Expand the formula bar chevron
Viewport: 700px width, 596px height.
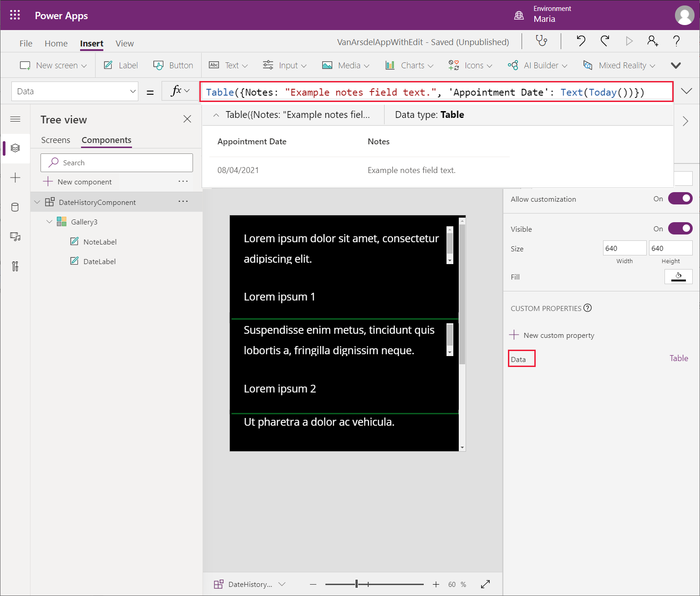pyautogui.click(x=686, y=91)
